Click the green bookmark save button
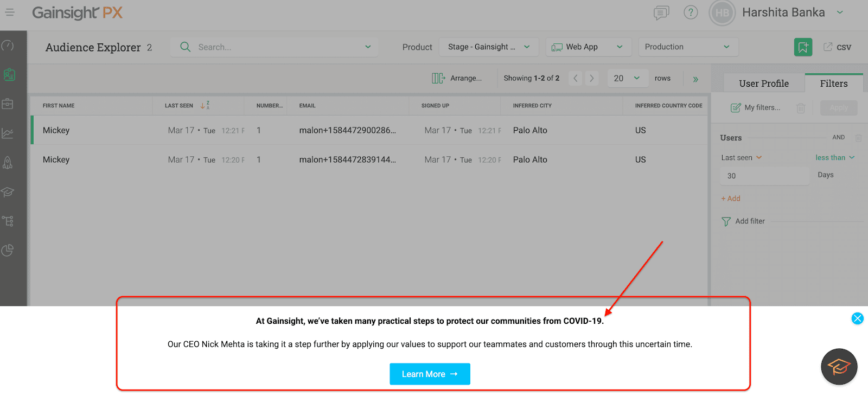The height and width of the screenshot is (396, 868). [x=803, y=47]
